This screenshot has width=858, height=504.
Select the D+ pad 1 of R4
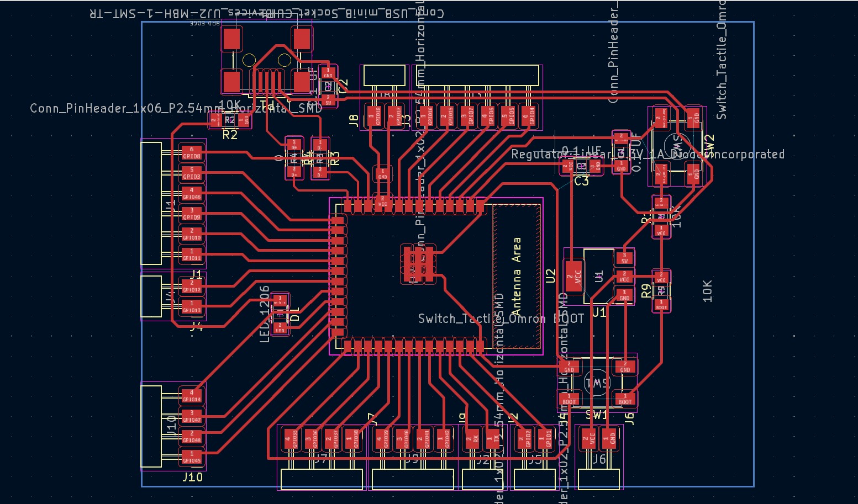click(294, 145)
